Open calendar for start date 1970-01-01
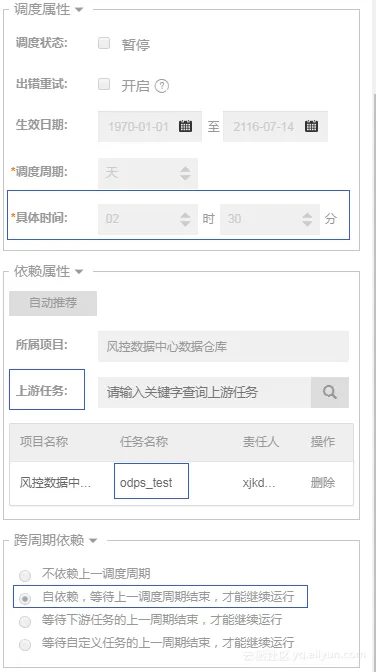 point(185,126)
